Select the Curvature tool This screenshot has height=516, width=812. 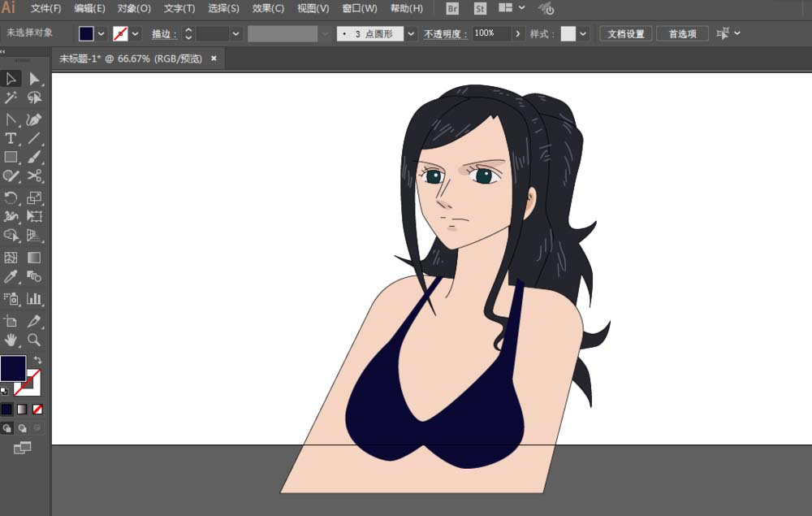[34, 120]
